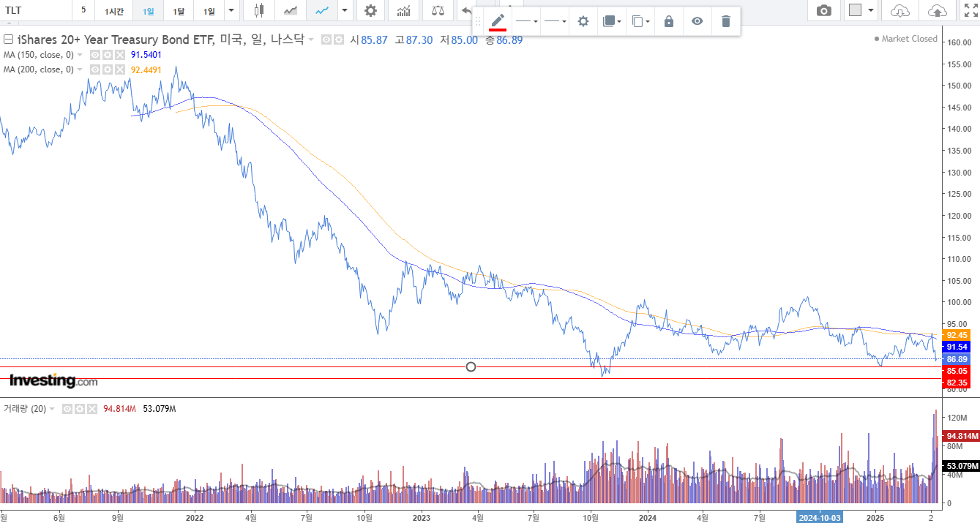Open chart type dropdown arrow beside line icon

click(344, 10)
